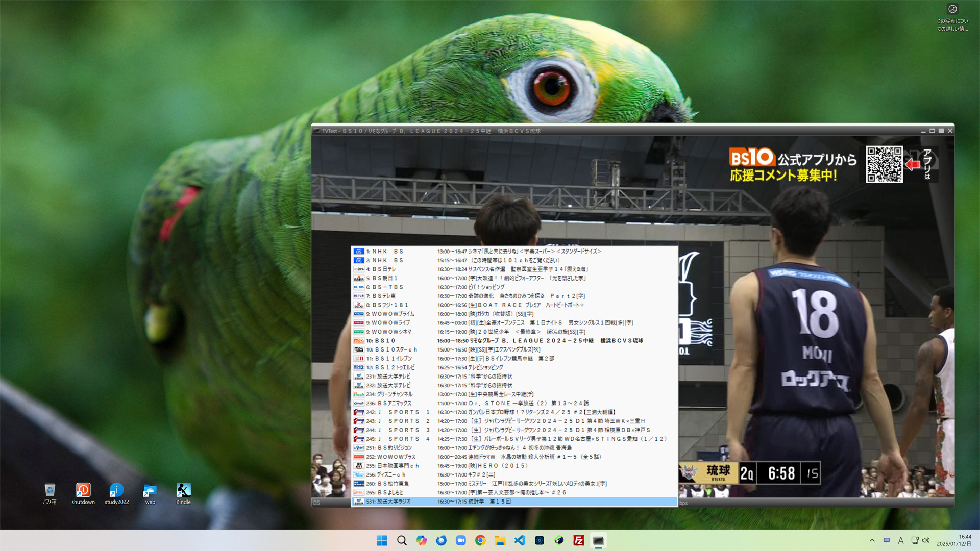Choose 7: BSテレ東 channel

[x=514, y=296]
